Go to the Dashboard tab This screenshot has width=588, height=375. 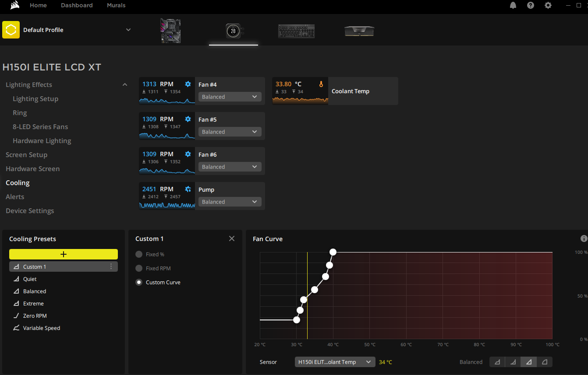coord(77,5)
